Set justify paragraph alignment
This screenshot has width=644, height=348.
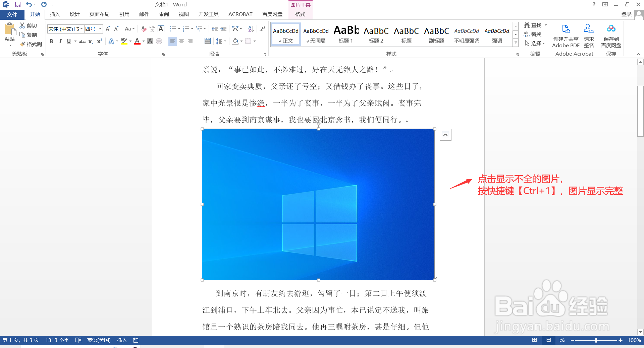[199, 41]
